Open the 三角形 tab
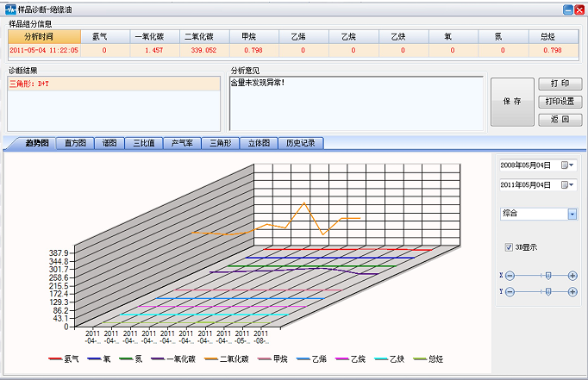The width and height of the screenshot is (588, 380). point(222,143)
